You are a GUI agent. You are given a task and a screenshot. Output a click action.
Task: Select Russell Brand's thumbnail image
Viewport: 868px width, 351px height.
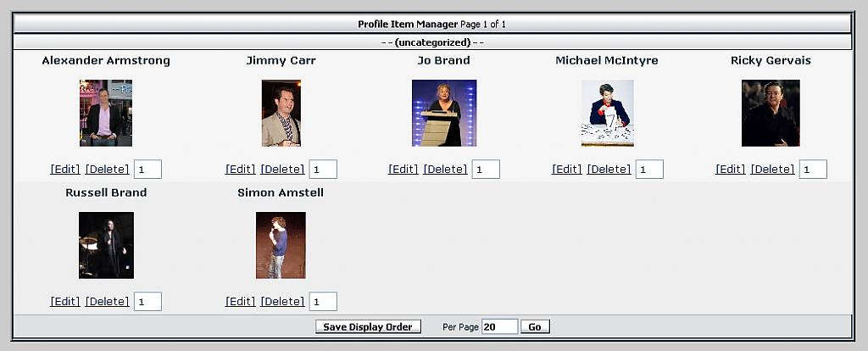[106, 245]
